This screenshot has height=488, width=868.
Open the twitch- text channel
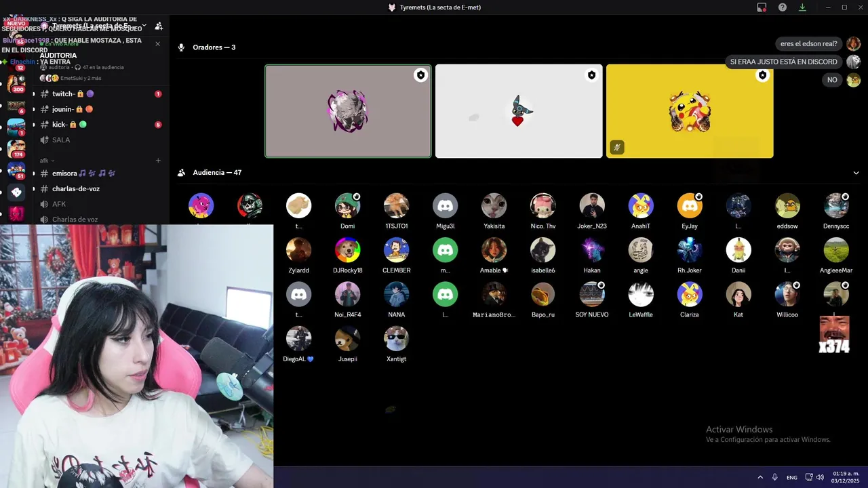click(100, 94)
